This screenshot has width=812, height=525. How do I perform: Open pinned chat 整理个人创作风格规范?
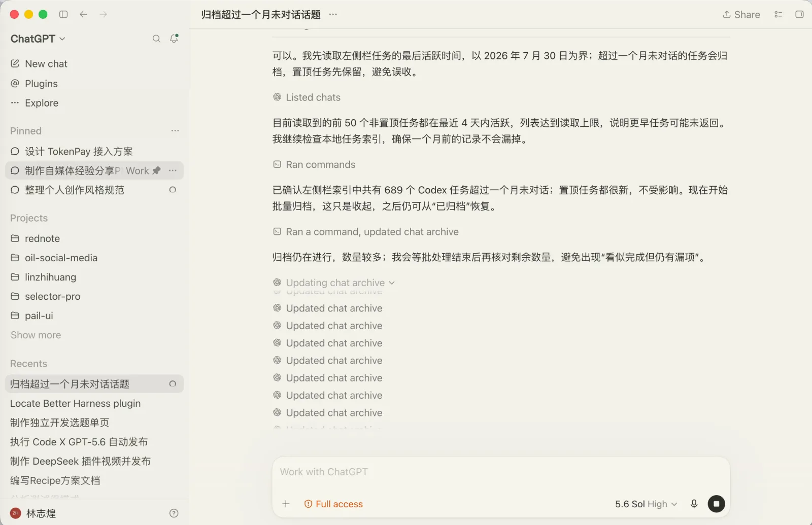[x=94, y=190]
